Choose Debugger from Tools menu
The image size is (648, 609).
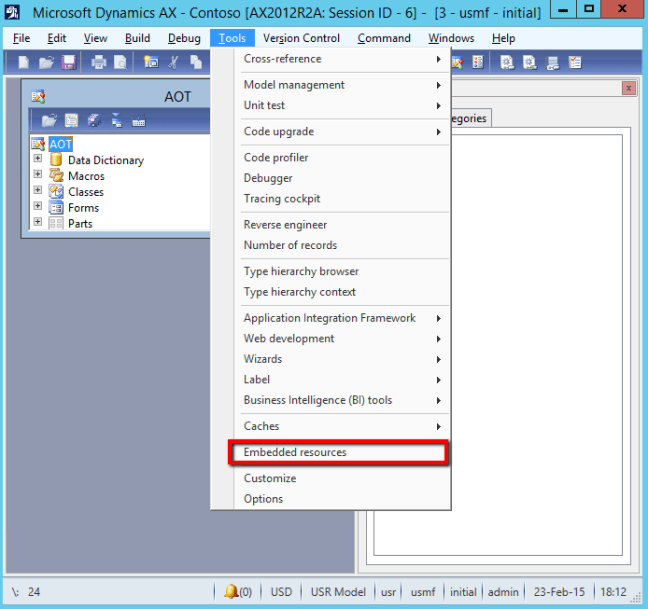click(x=342, y=178)
